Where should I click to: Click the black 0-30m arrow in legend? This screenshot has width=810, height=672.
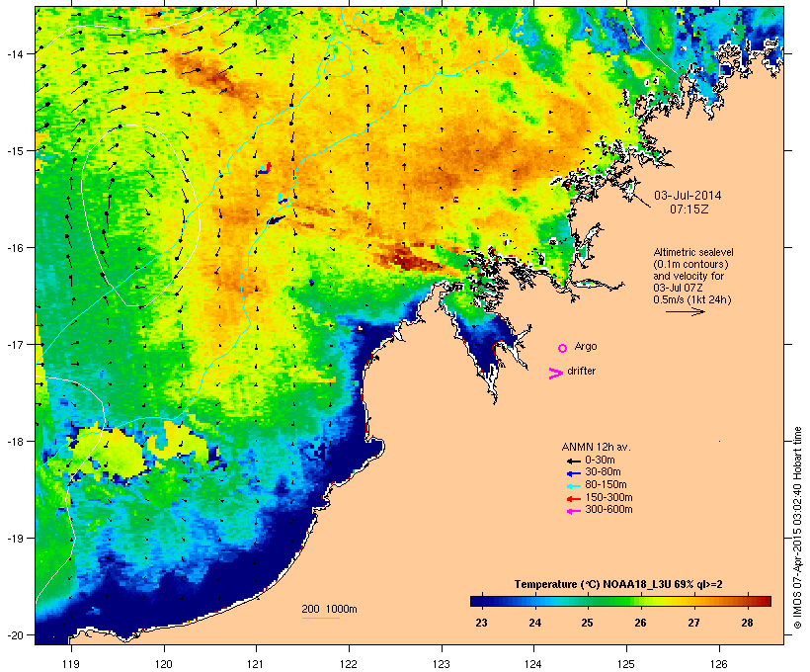tap(573, 462)
